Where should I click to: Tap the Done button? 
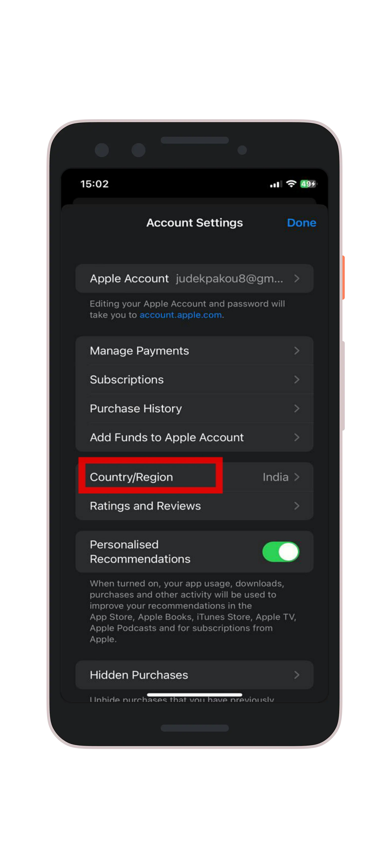click(x=302, y=223)
